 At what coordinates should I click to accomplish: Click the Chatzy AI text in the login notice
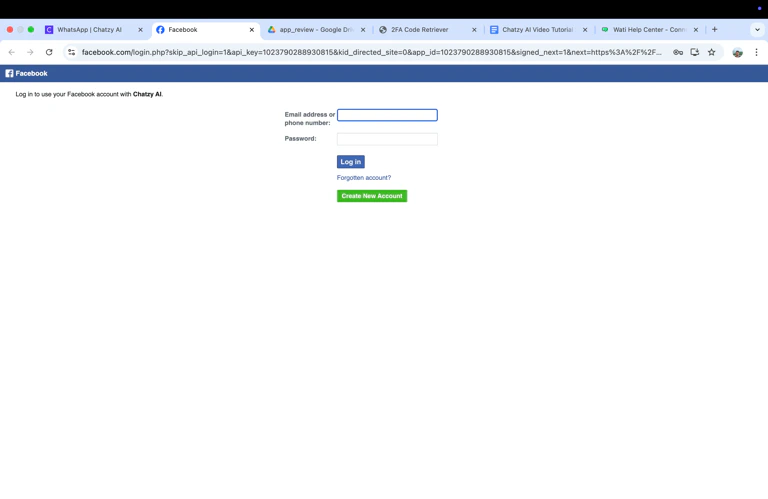pos(147,95)
